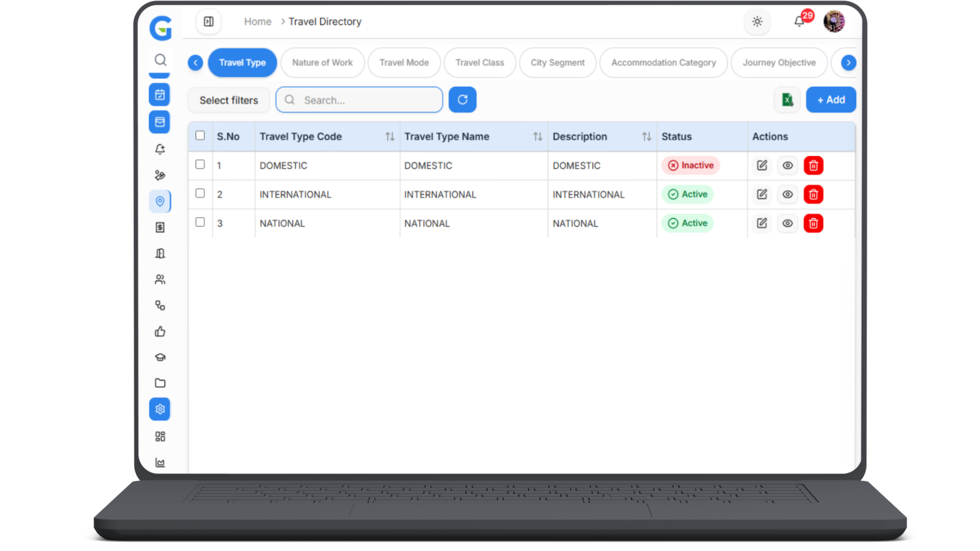
Task: Check the DOMESTIC row checkbox
Action: pos(200,164)
